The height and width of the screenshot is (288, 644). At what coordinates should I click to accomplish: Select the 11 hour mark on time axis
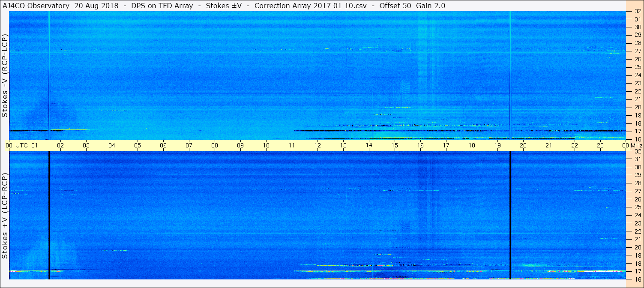pyautogui.click(x=292, y=145)
